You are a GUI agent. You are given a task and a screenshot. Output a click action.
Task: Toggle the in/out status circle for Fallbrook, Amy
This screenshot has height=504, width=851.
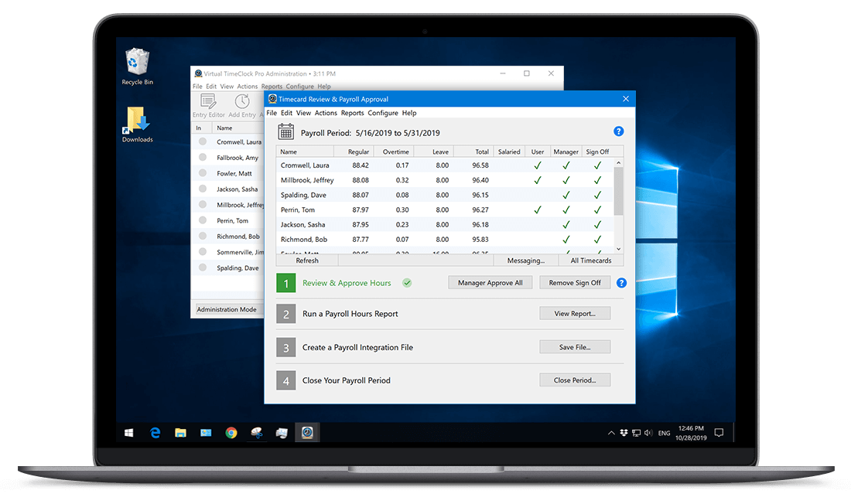pos(203,158)
